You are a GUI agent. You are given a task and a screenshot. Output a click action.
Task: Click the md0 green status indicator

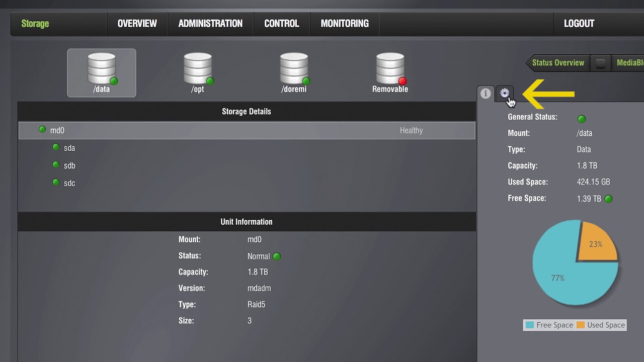tap(42, 130)
